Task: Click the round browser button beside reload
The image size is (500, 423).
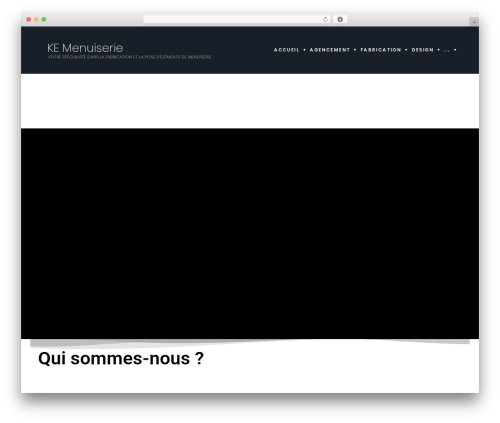Action: tap(340, 19)
